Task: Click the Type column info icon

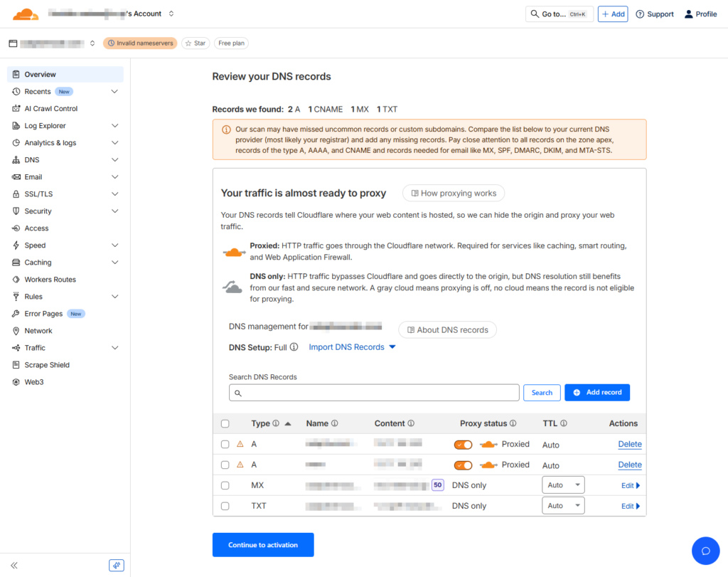Action: tap(276, 423)
